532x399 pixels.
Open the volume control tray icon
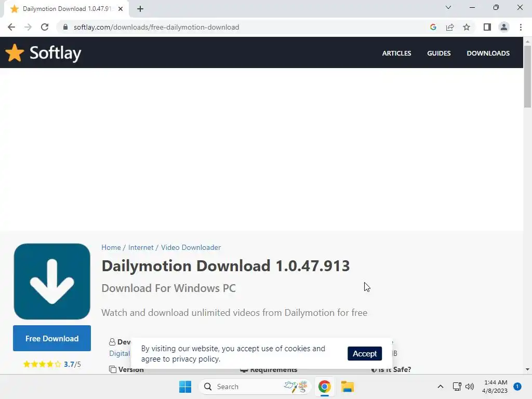470,387
